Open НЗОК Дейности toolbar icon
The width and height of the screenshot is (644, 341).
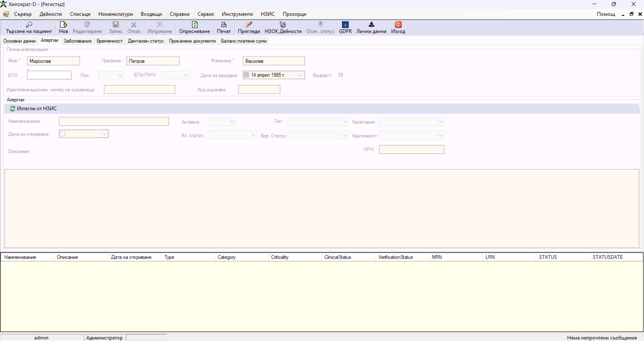283,25
